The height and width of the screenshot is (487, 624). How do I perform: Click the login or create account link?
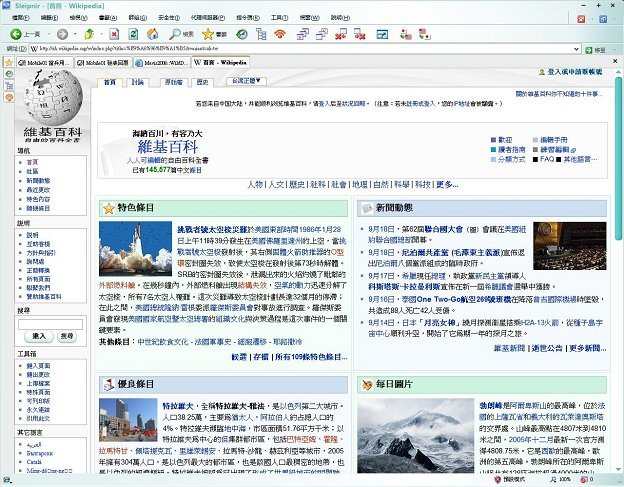(x=574, y=72)
